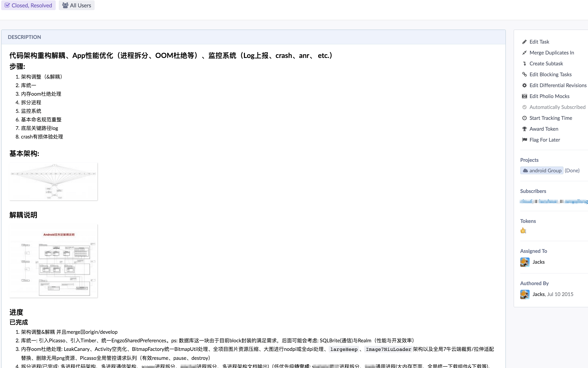Click the Edit Blocking Tasks chain icon
The height and width of the screenshot is (368, 588).
click(524, 74)
